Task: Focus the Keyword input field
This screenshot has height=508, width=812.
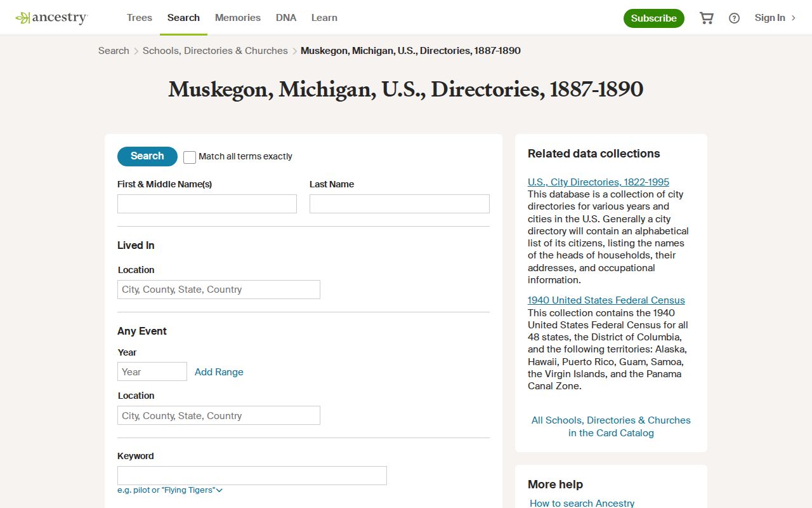Action: point(252,476)
